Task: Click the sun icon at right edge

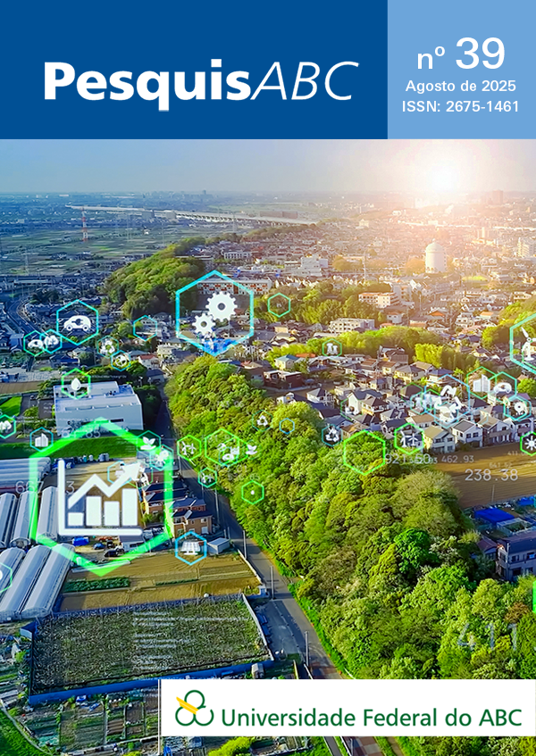Action: 529,441
